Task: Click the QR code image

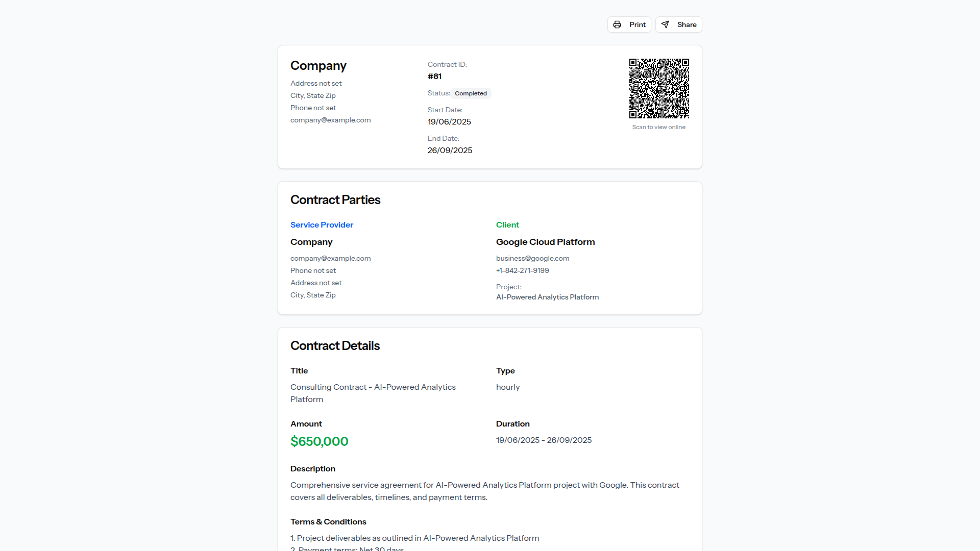Action: 659,88
